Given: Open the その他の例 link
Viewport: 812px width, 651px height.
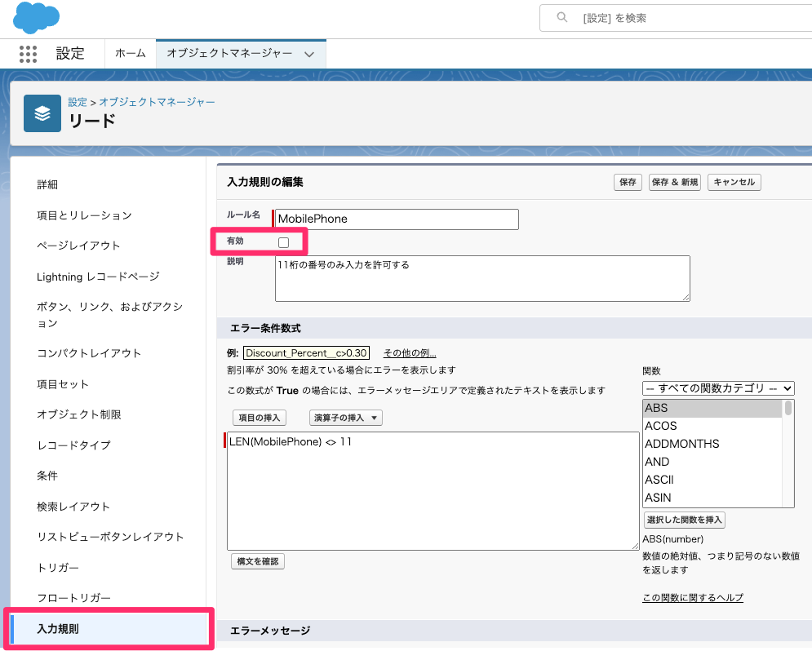Looking at the screenshot, I should 410,353.
